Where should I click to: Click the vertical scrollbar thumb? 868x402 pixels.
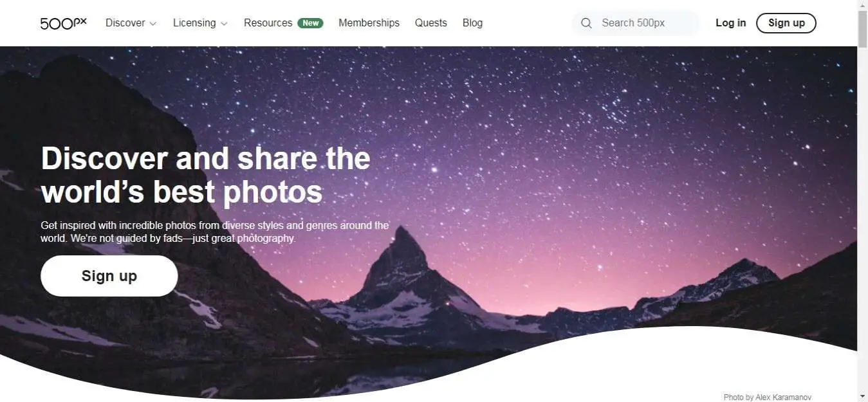click(863, 29)
